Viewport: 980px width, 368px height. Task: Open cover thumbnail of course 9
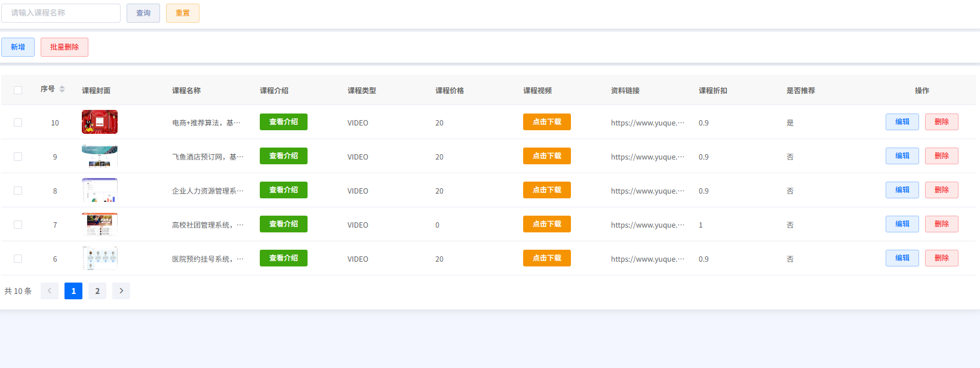pyautogui.click(x=100, y=156)
